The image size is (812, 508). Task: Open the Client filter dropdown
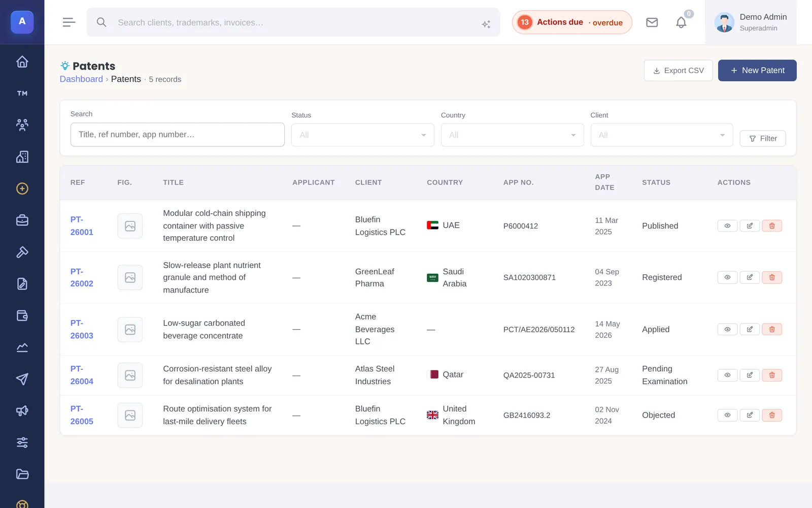(x=661, y=135)
